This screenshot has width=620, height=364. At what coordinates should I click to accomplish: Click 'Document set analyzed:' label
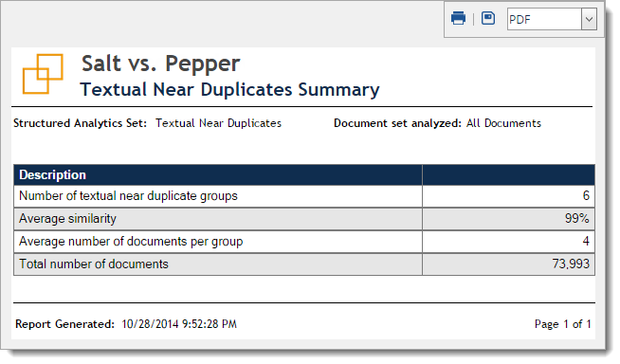point(397,123)
